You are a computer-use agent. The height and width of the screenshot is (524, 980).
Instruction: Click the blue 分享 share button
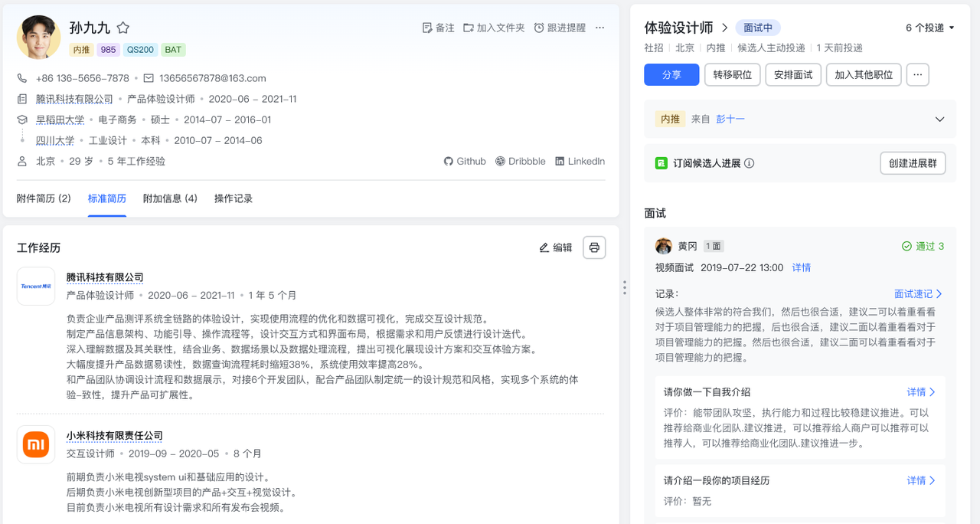671,74
